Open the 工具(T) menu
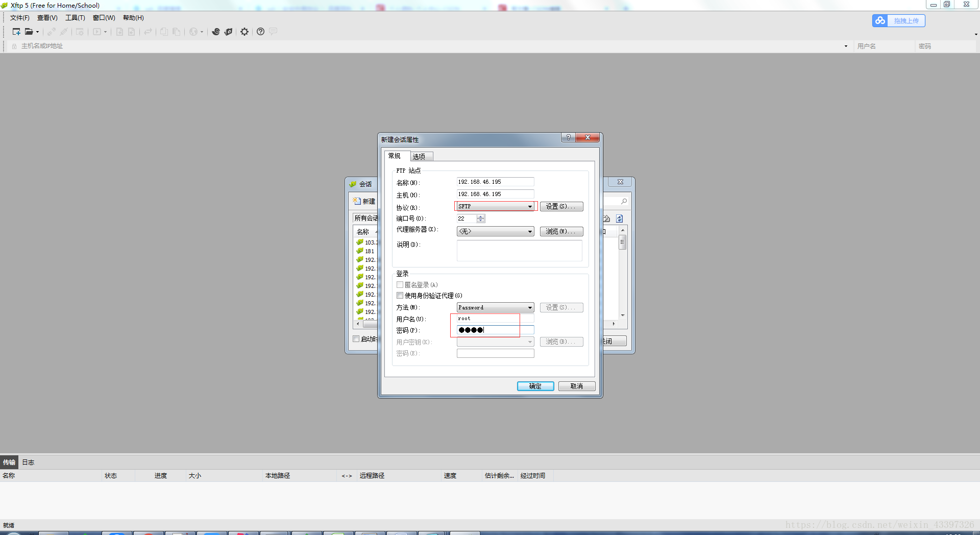The image size is (980, 535). point(75,18)
